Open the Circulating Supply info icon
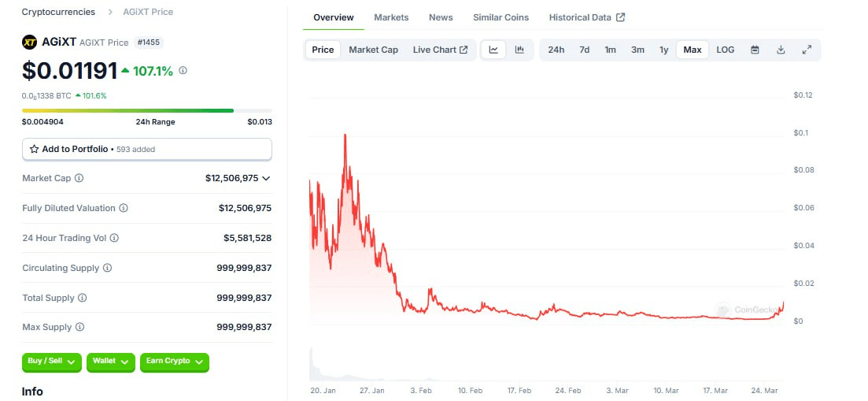 click(107, 268)
